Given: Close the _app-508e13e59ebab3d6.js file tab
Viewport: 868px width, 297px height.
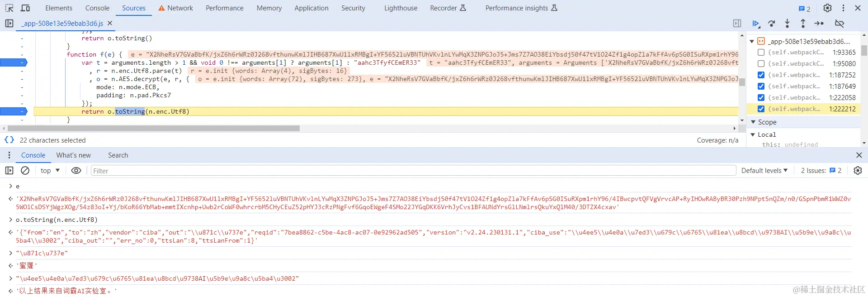Looking at the screenshot, I should tap(110, 23).
